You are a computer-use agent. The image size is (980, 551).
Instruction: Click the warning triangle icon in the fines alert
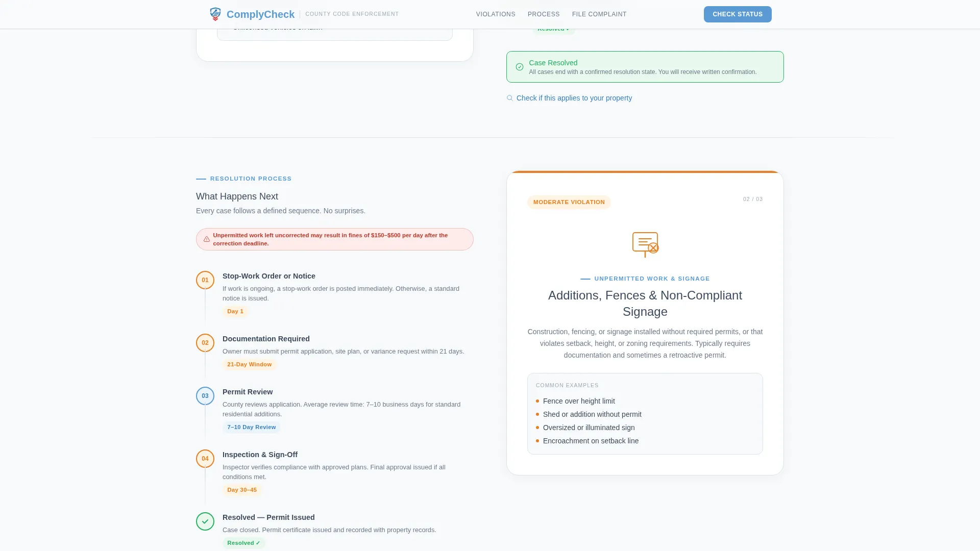pyautogui.click(x=207, y=239)
